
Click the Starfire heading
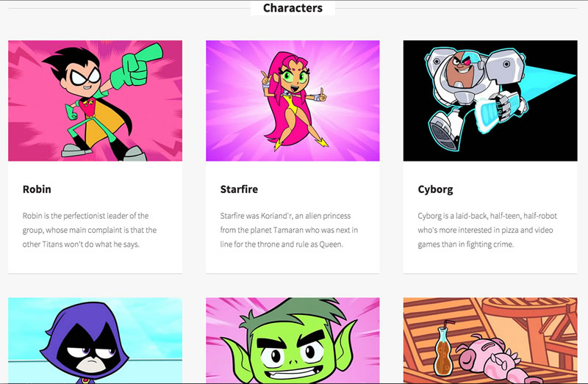(239, 189)
